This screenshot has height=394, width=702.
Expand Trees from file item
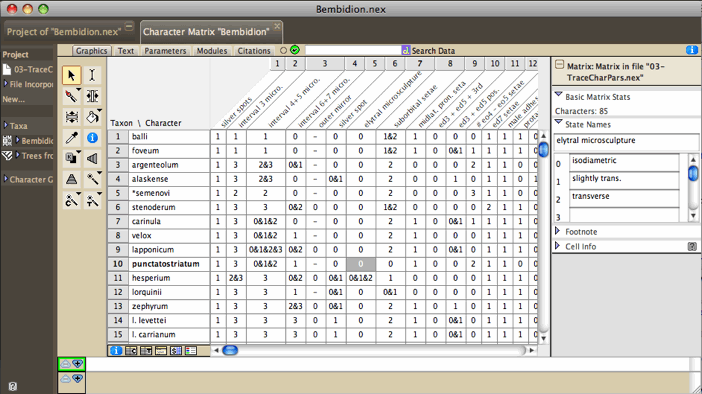(x=17, y=155)
